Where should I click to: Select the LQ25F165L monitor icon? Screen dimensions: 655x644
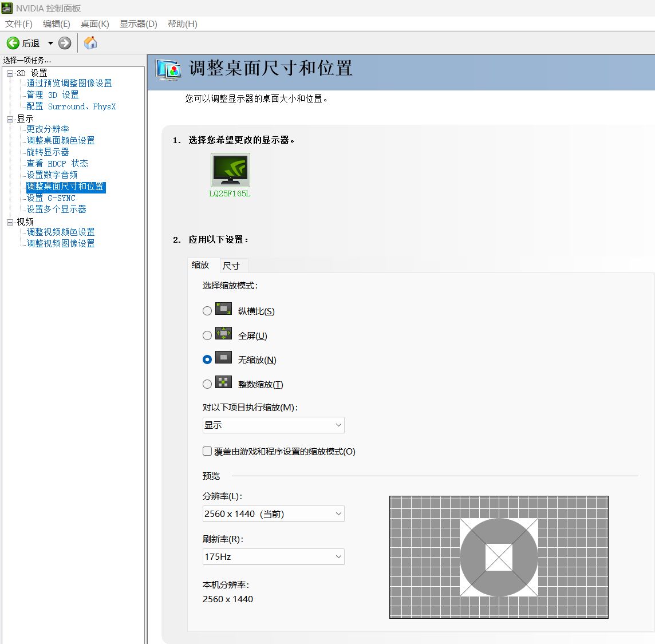230,170
